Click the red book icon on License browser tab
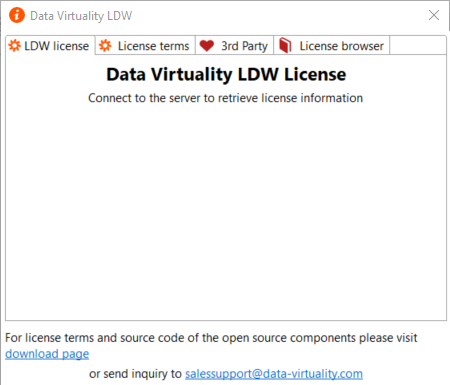Viewport: 450px width, 385px height. click(285, 45)
